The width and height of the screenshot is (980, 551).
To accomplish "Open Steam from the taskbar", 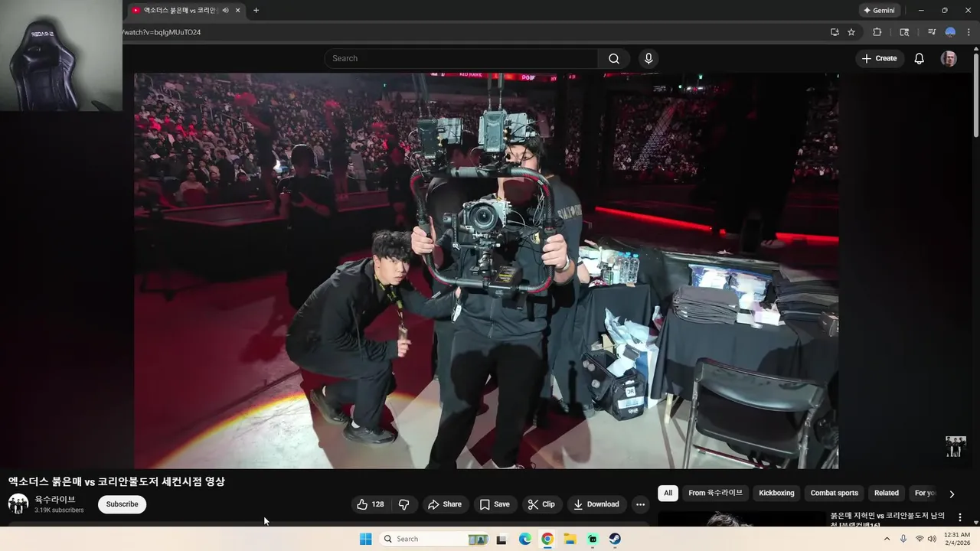I will (x=616, y=539).
